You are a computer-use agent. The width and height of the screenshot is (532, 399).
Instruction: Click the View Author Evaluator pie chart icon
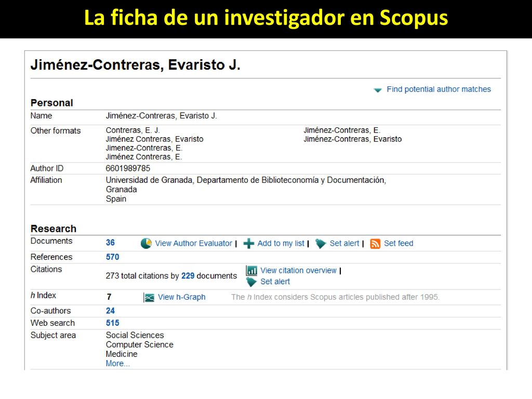[x=146, y=243]
